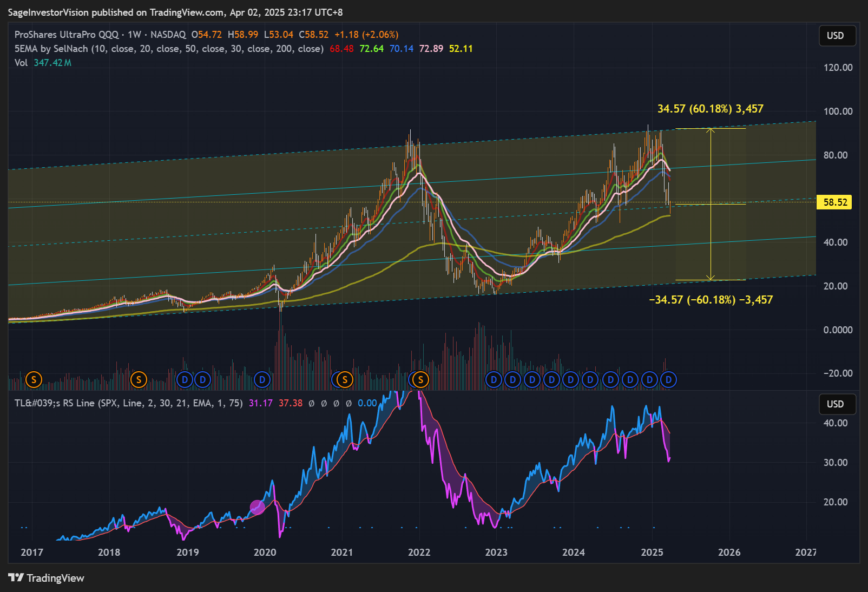Screen dimensions: 868x592
Task: Open the December 2018 dividend marker D
Action: [x=185, y=380]
